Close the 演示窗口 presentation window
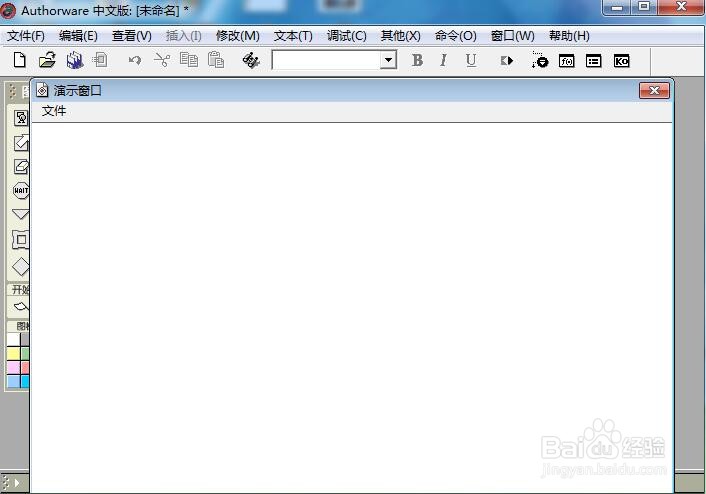This screenshot has height=494, width=706. (x=654, y=91)
